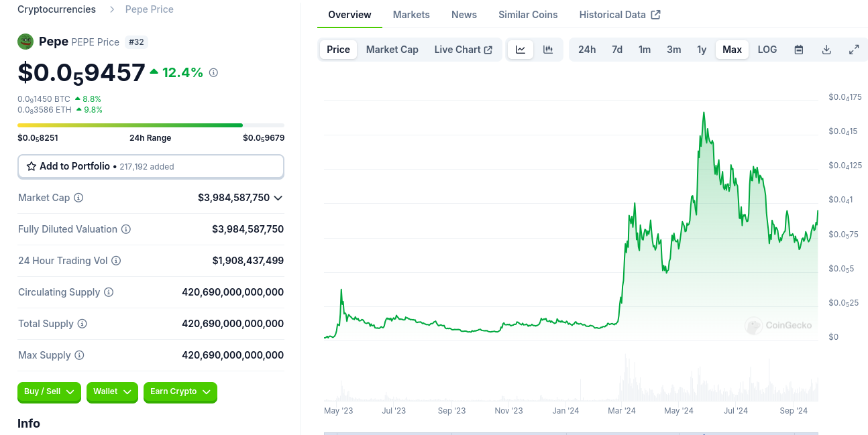Image resolution: width=868 pixels, height=435 pixels.
Task: Set chart range to 3m
Action: (674, 50)
